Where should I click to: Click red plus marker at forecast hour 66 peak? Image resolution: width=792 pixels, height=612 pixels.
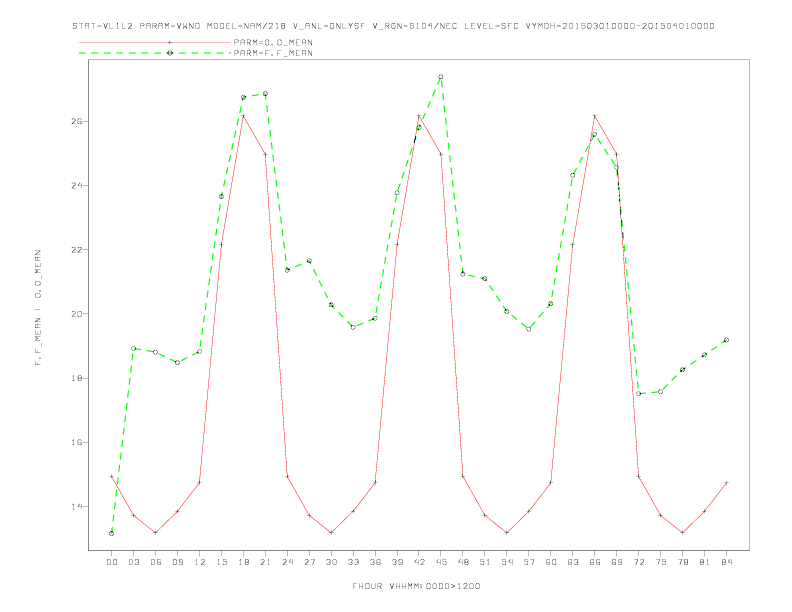pyautogui.click(x=595, y=116)
